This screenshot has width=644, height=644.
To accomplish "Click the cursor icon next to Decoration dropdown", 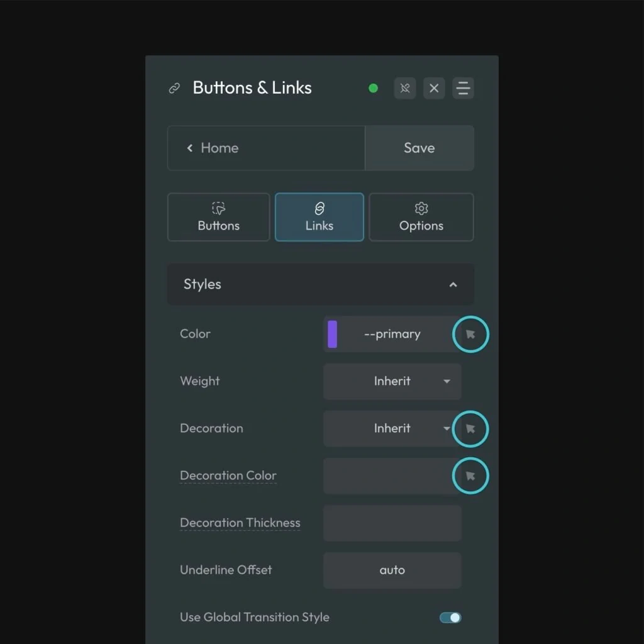I will tap(470, 429).
